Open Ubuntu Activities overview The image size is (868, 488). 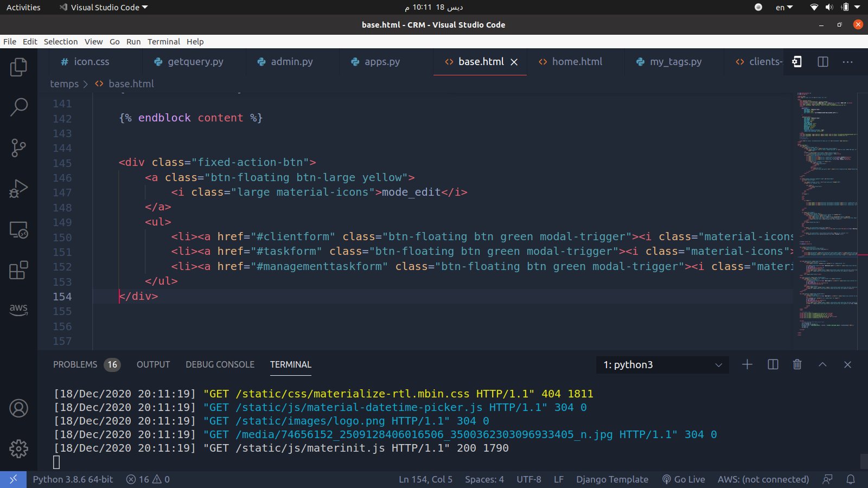click(23, 8)
